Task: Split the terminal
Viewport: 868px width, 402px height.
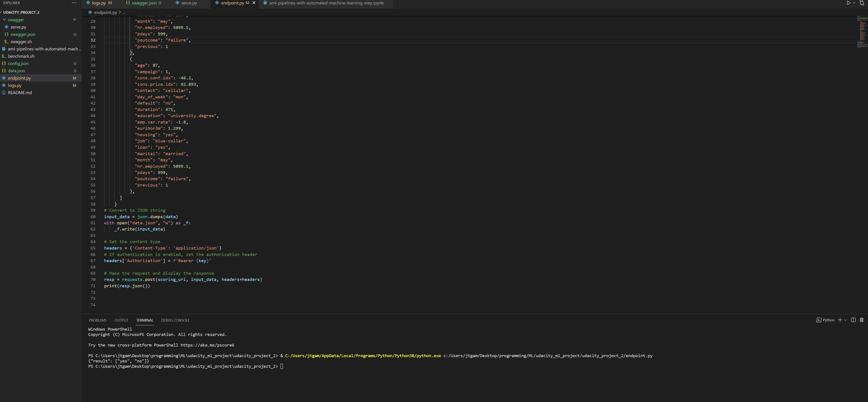Action: click(x=853, y=320)
